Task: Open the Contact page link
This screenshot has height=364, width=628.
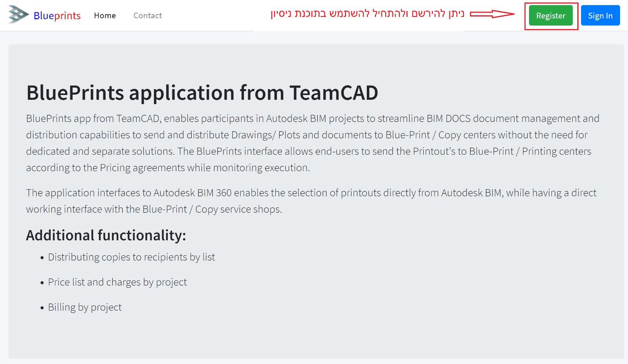Action: (x=148, y=16)
